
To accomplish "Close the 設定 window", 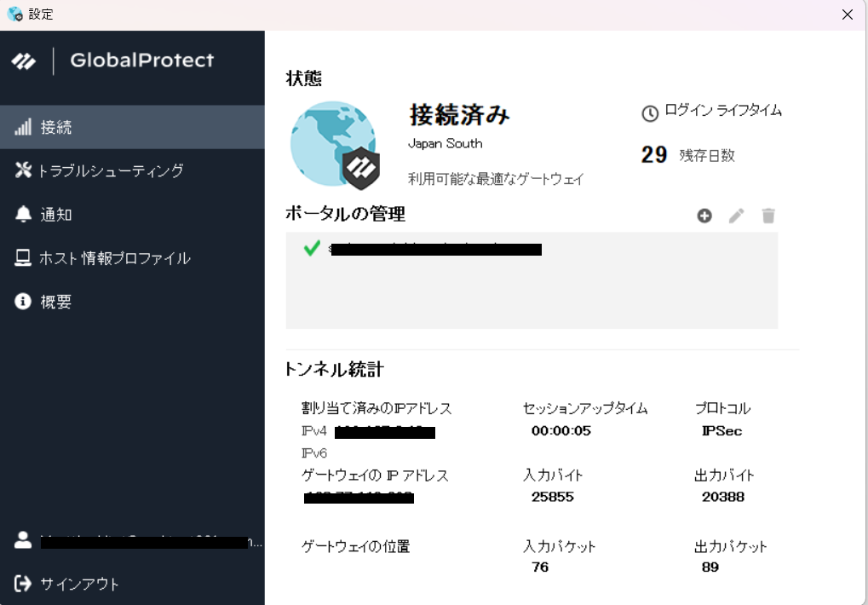I will 847,14.
